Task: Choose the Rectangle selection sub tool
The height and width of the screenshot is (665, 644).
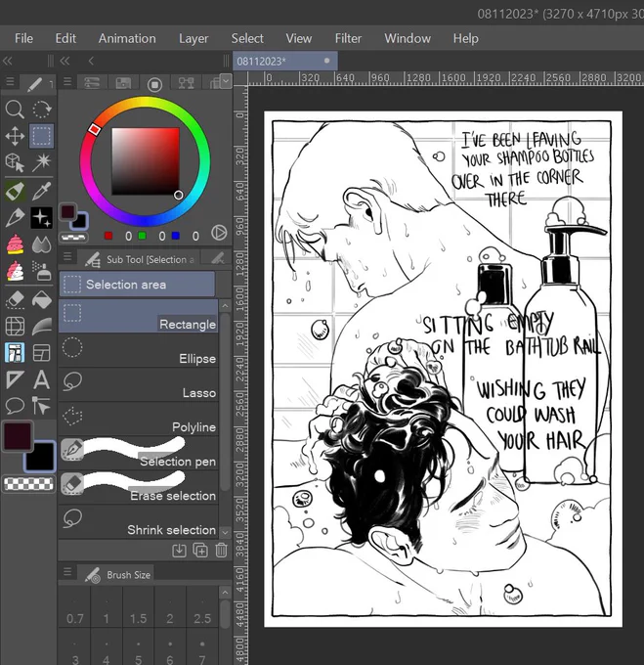Action: click(139, 316)
